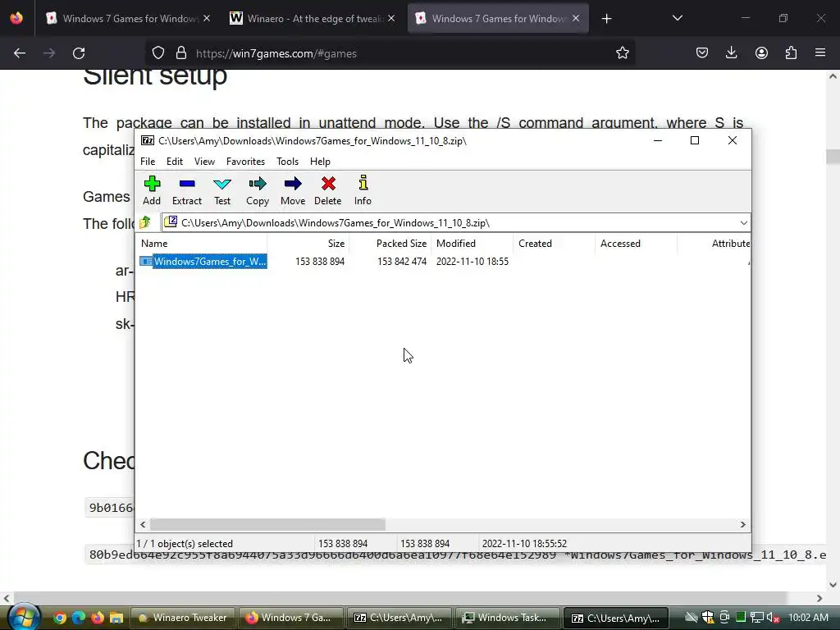Click the site padlock icon
The height and width of the screenshot is (630, 840).
181,53
